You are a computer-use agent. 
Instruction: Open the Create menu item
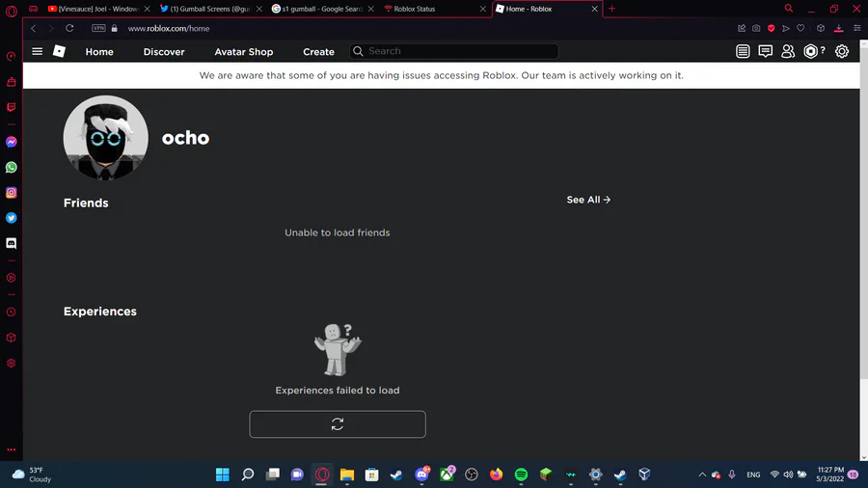coord(318,51)
